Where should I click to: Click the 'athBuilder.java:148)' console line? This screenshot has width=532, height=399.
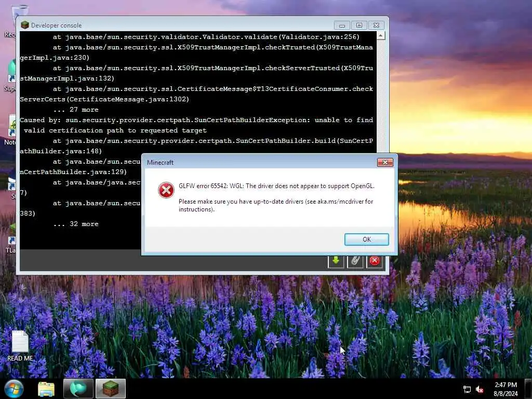tap(61, 151)
